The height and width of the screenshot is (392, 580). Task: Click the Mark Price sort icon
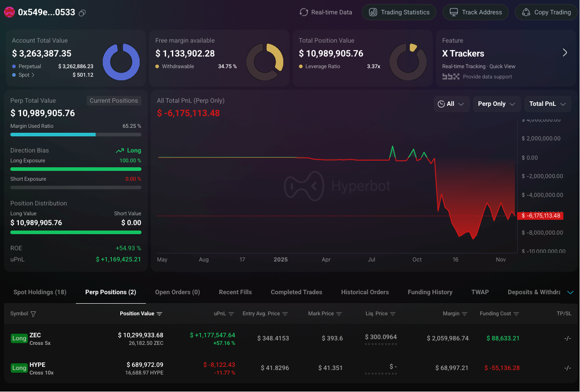340,314
